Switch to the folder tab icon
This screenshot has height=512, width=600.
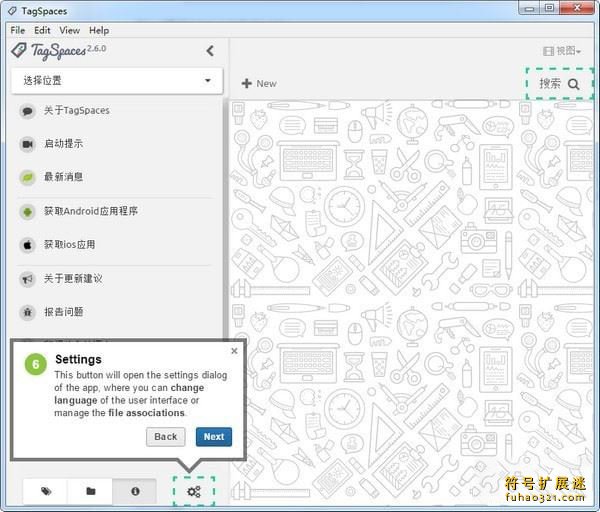tap(91, 491)
